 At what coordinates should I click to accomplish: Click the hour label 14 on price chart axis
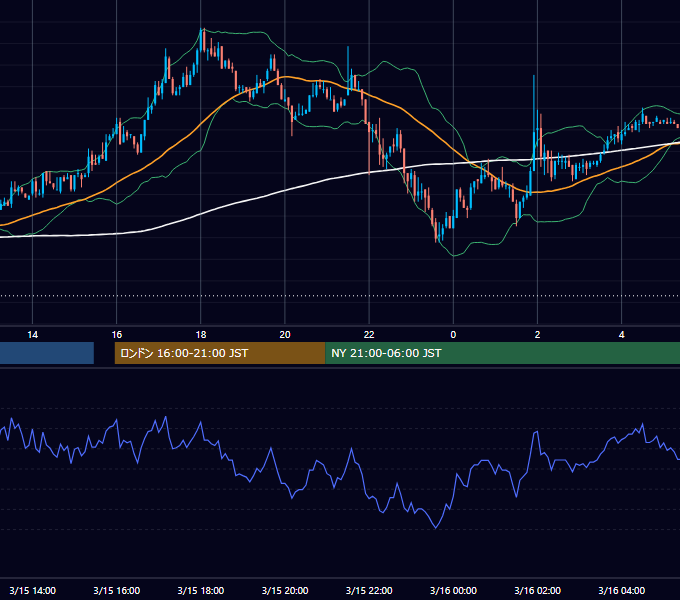[33, 335]
